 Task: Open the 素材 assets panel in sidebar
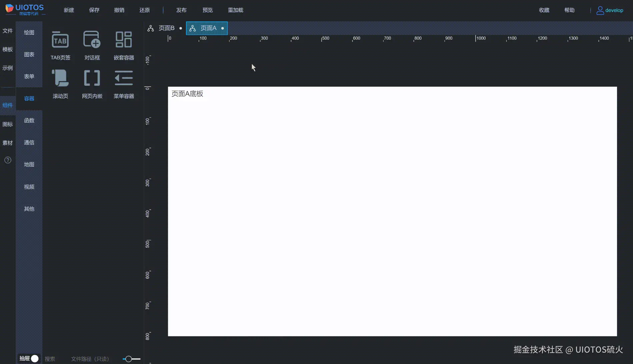[x=8, y=143]
